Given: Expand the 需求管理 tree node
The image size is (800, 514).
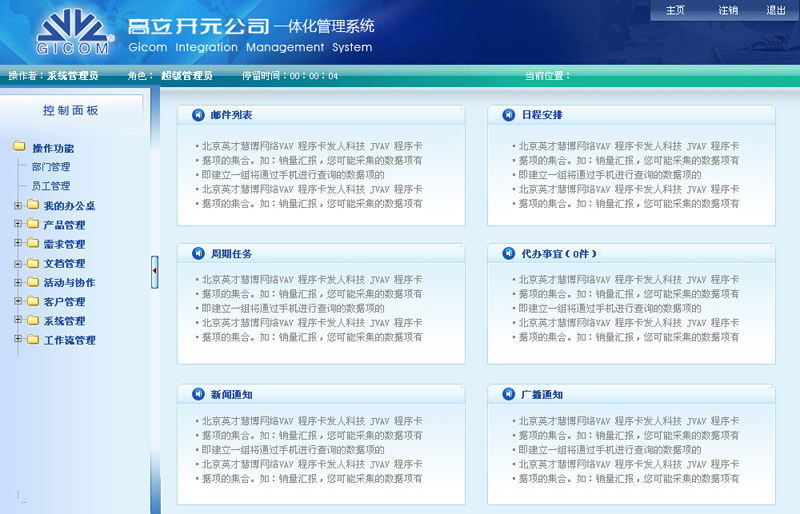Looking at the screenshot, I should 18,243.
